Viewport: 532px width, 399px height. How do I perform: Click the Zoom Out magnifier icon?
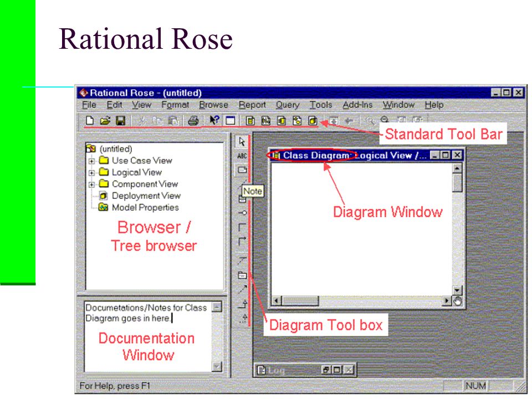(x=385, y=120)
